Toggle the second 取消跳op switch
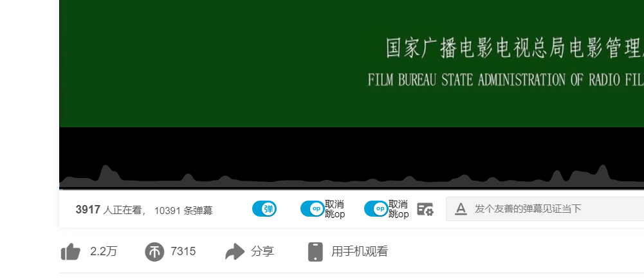644x279 pixels. (x=376, y=209)
